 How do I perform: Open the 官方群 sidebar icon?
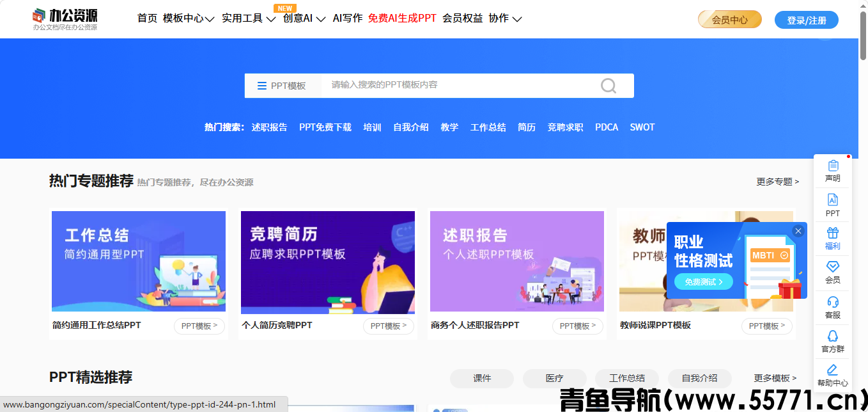click(832, 342)
